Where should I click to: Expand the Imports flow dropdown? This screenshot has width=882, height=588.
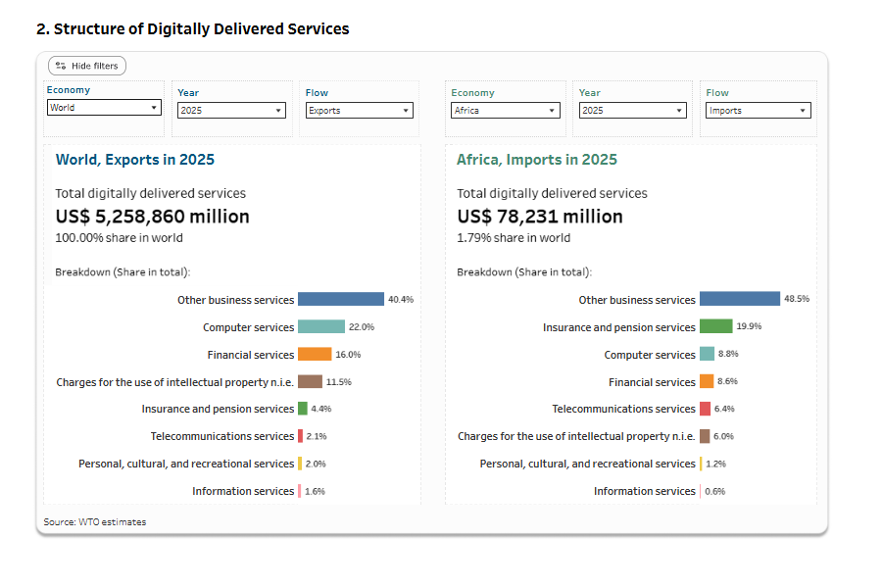point(759,111)
